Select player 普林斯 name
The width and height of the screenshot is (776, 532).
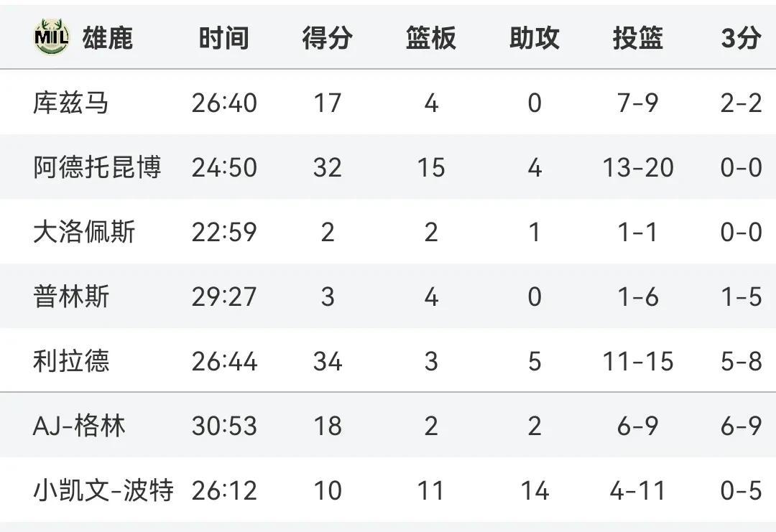click(70, 297)
